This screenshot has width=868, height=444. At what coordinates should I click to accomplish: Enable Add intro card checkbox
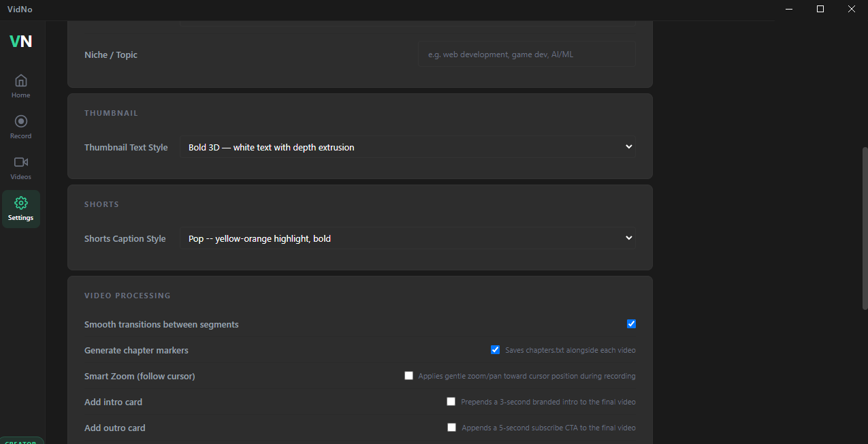(451, 402)
